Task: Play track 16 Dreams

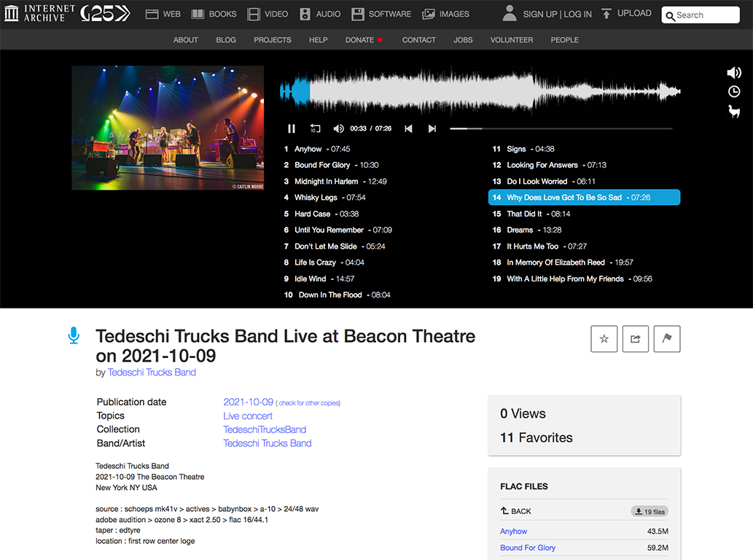Action: tap(527, 230)
